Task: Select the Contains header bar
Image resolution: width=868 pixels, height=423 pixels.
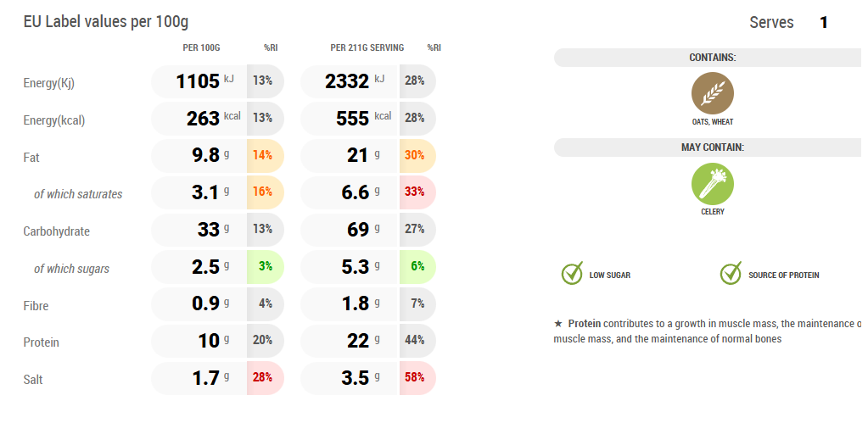Action: coord(711,58)
